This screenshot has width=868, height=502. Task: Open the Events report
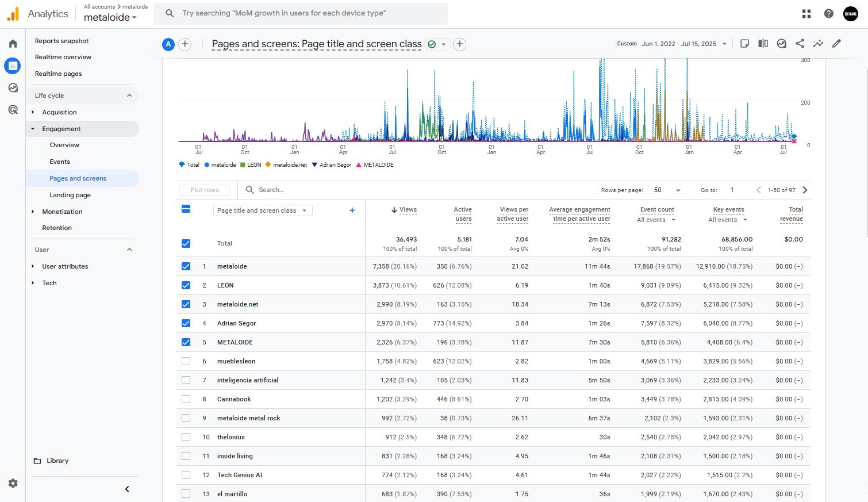pyautogui.click(x=60, y=162)
